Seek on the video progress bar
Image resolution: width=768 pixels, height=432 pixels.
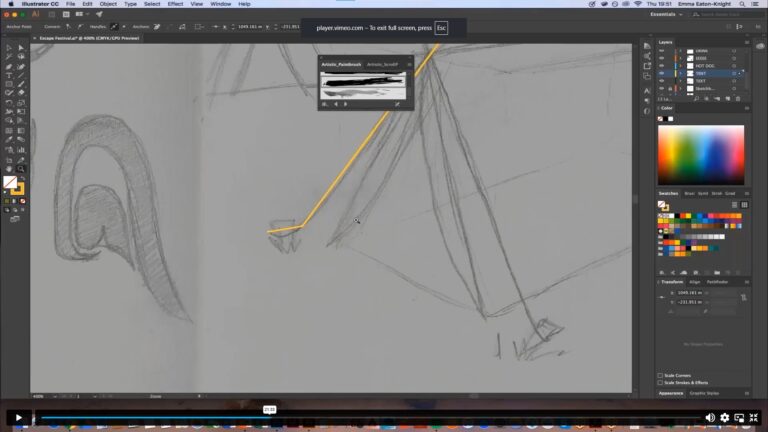[370, 418]
